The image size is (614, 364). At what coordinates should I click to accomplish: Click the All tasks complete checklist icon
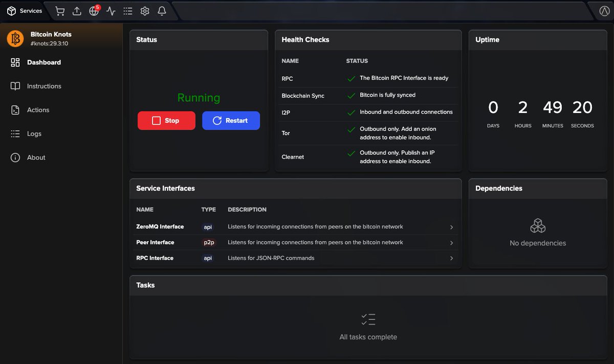[368, 320]
